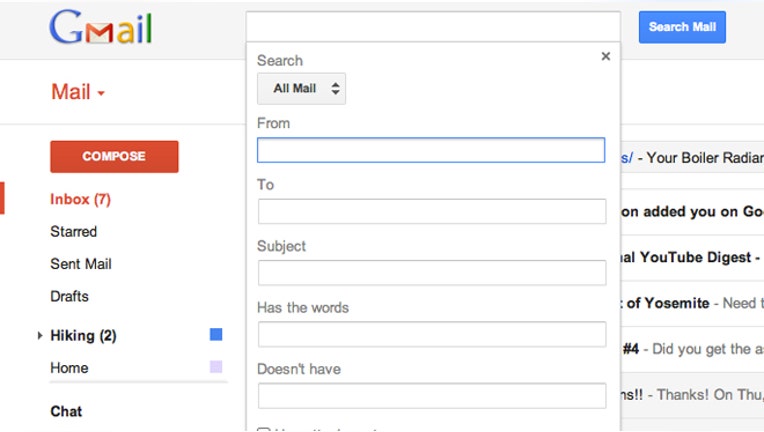Open the Hiking (2) label
764x432 pixels.
click(83, 336)
